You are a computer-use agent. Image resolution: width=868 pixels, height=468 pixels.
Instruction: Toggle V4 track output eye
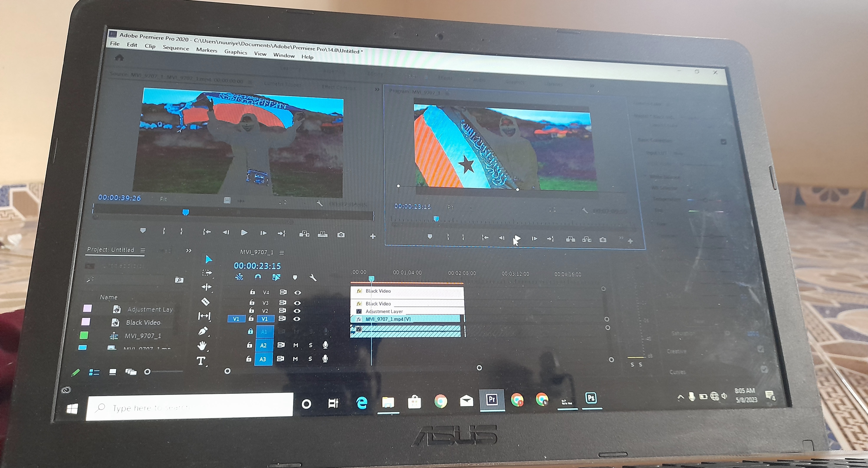click(x=298, y=292)
